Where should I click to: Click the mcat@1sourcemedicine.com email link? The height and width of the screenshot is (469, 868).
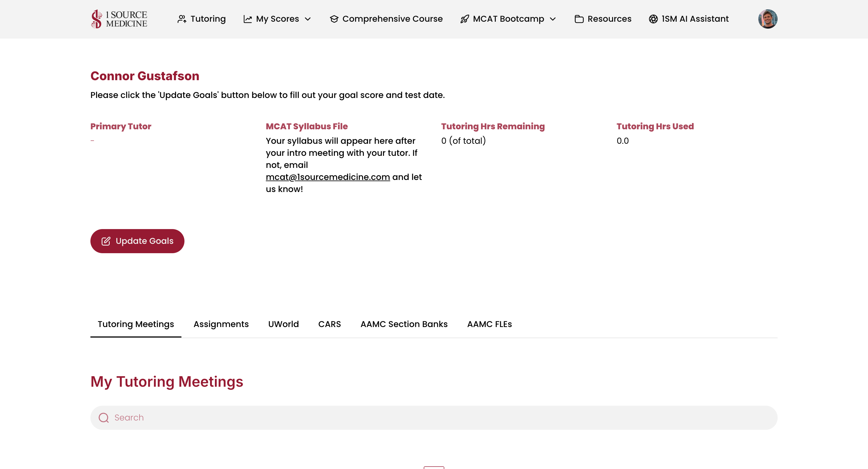(x=328, y=177)
